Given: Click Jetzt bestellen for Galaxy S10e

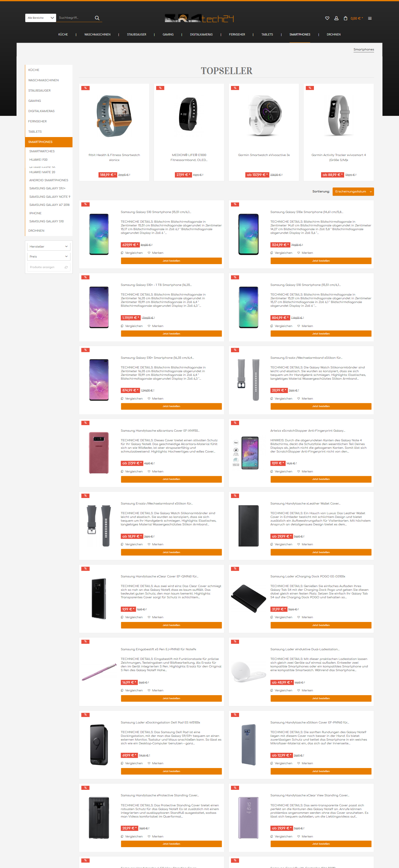Looking at the screenshot, I should tap(321, 261).
